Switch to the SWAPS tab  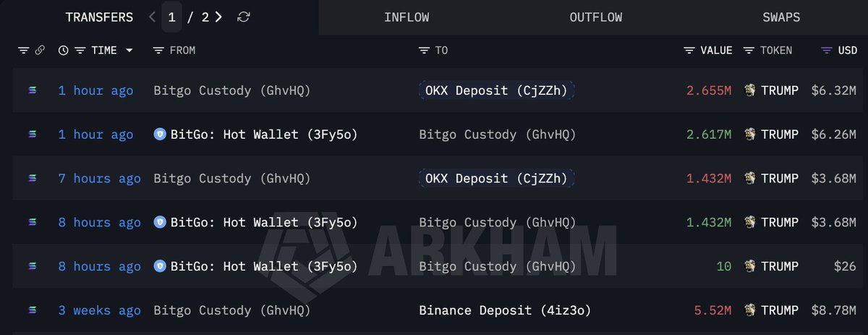[x=781, y=17]
